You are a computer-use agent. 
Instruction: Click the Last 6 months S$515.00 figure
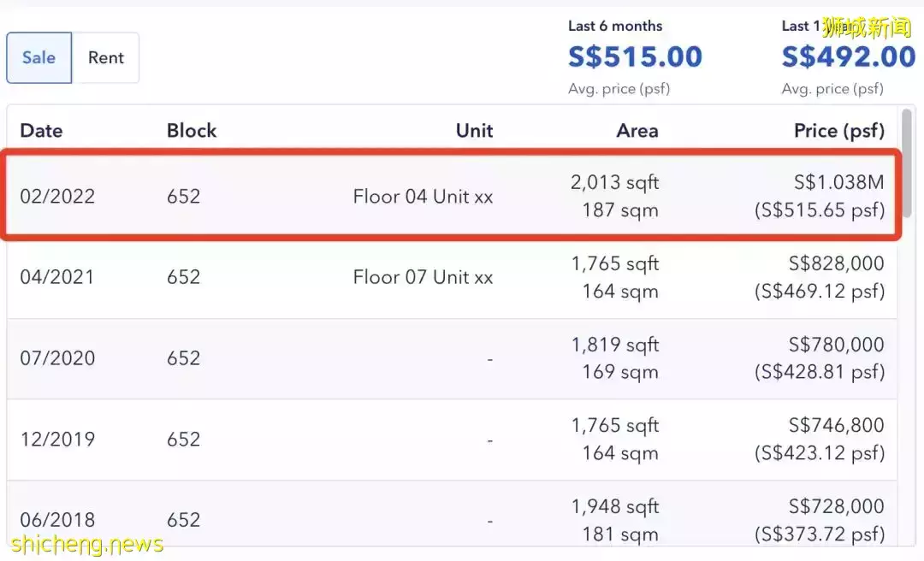pyautogui.click(x=635, y=57)
